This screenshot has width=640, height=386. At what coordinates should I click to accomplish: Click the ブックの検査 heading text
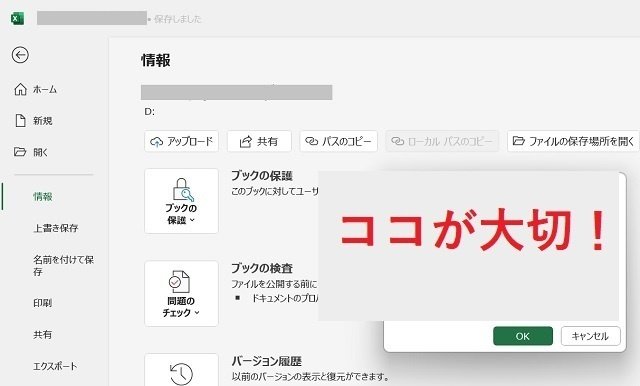262,268
